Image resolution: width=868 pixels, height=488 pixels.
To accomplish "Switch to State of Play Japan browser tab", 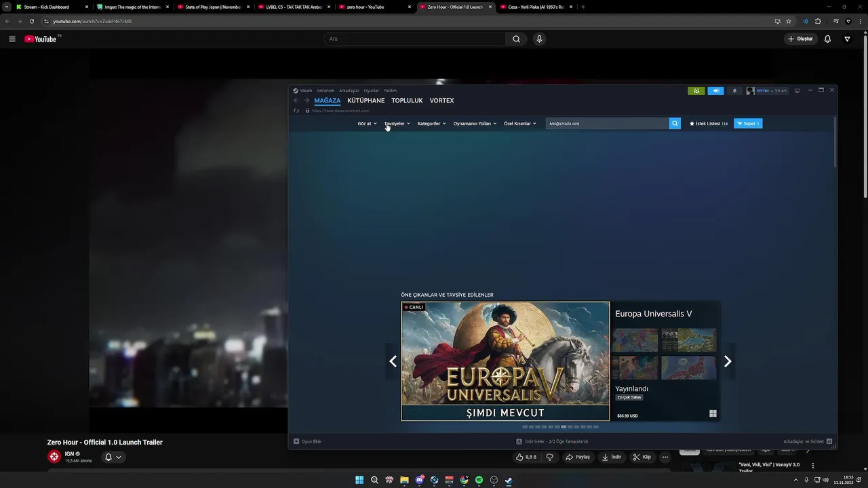I will click(214, 7).
